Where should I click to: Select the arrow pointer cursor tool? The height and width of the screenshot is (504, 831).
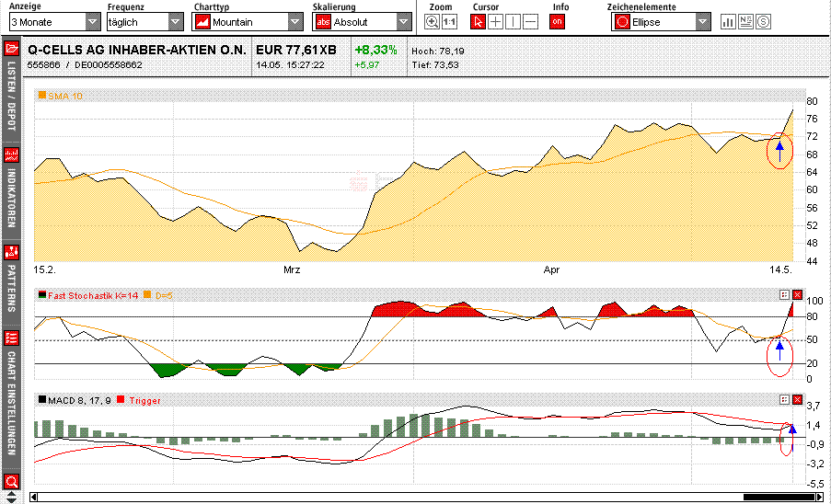point(479,22)
